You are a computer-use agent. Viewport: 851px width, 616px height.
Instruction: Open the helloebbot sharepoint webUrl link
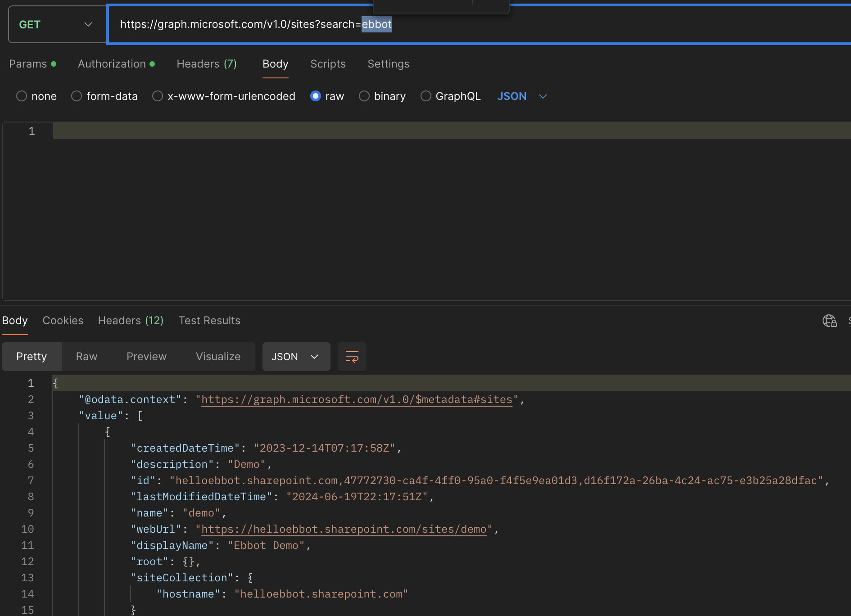pyautogui.click(x=344, y=529)
